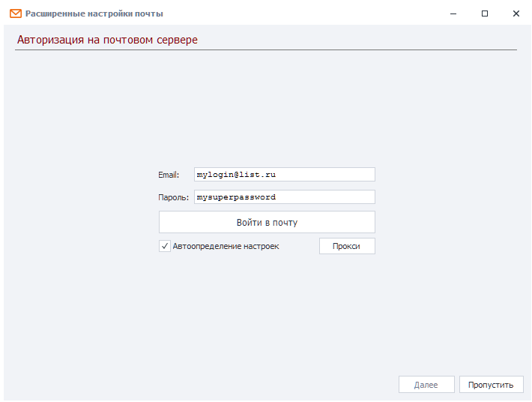
Task: Uncheck the Автоопределение настроек checkbox
Action: (x=165, y=246)
